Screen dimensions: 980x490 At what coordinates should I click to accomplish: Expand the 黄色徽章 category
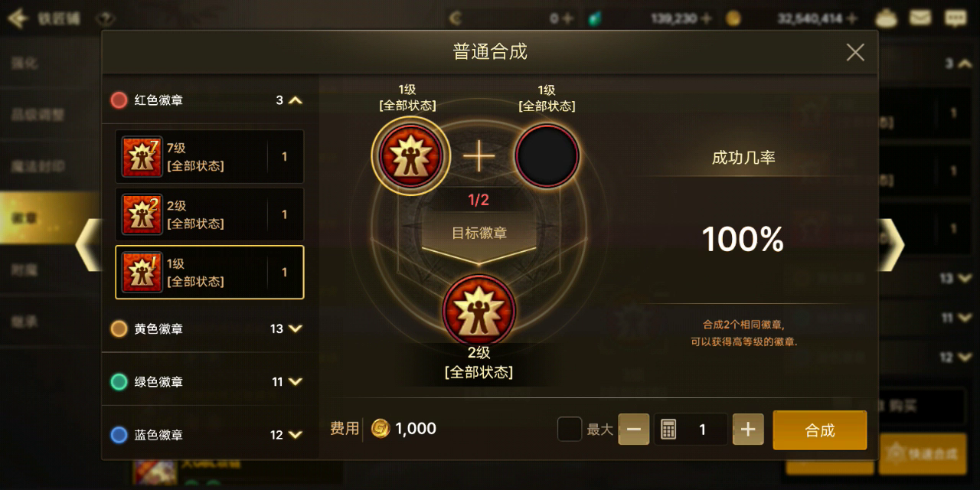coord(296,328)
